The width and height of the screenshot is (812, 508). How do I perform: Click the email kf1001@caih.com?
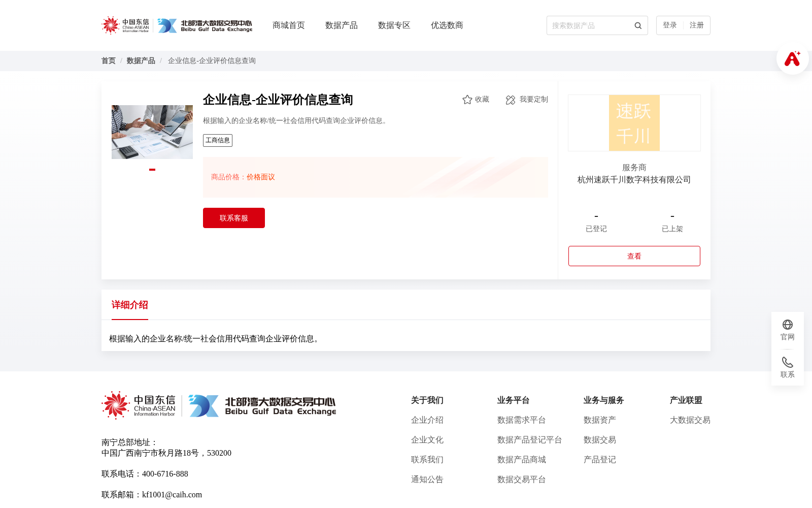tap(172, 495)
